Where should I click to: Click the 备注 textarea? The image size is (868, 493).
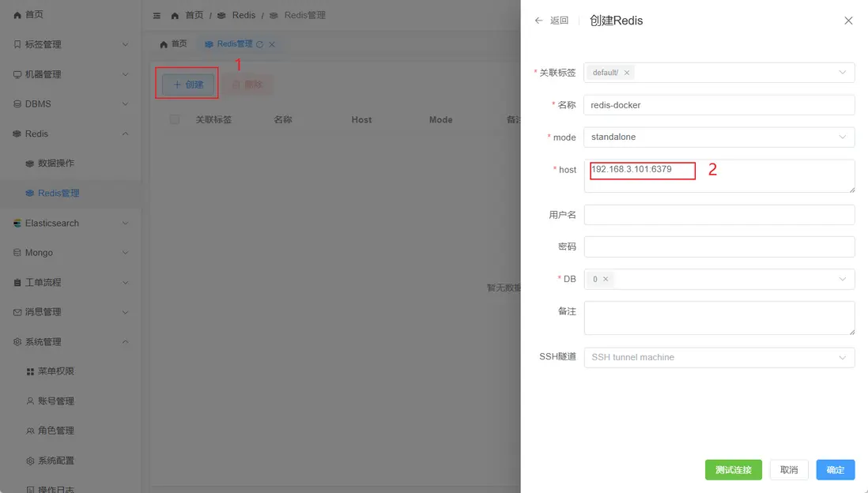tap(719, 318)
